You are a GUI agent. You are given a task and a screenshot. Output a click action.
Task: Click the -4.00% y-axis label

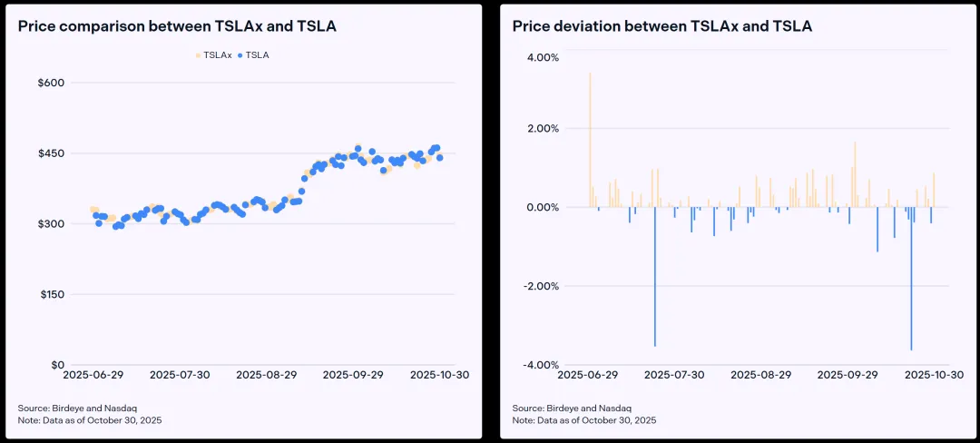tap(541, 365)
